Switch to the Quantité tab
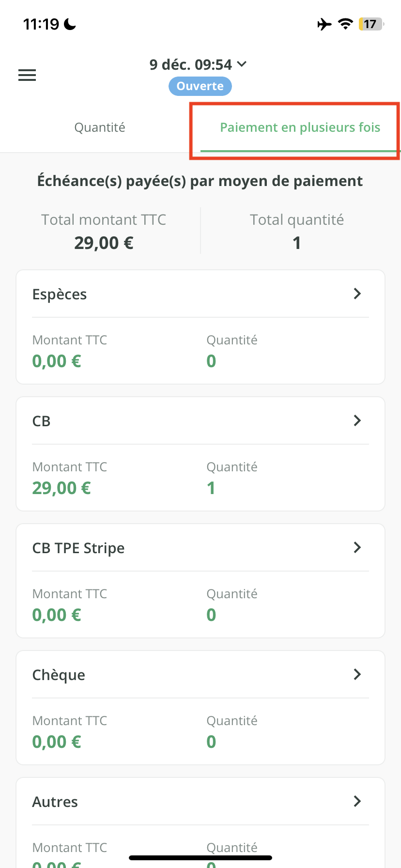The width and height of the screenshot is (401, 868). click(x=100, y=127)
